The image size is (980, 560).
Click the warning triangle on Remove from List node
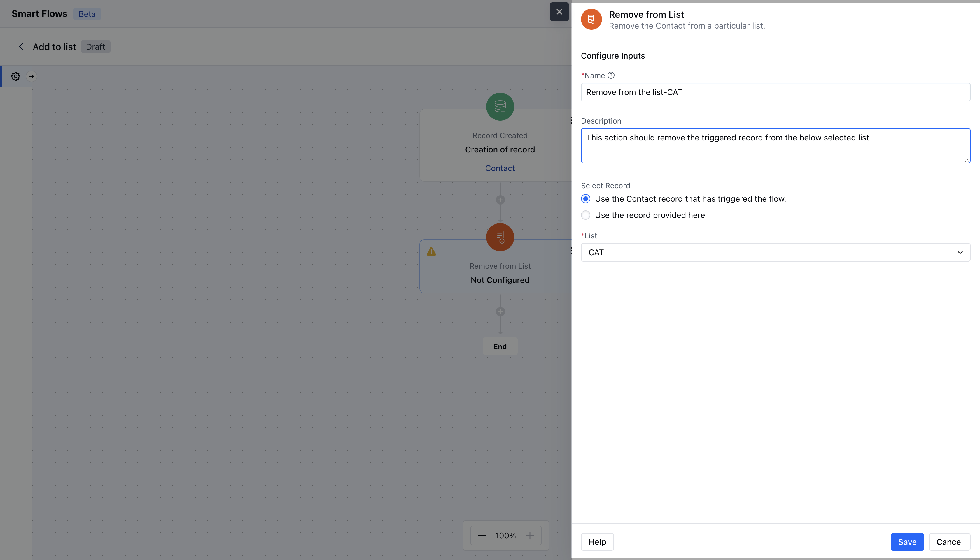pyautogui.click(x=431, y=251)
